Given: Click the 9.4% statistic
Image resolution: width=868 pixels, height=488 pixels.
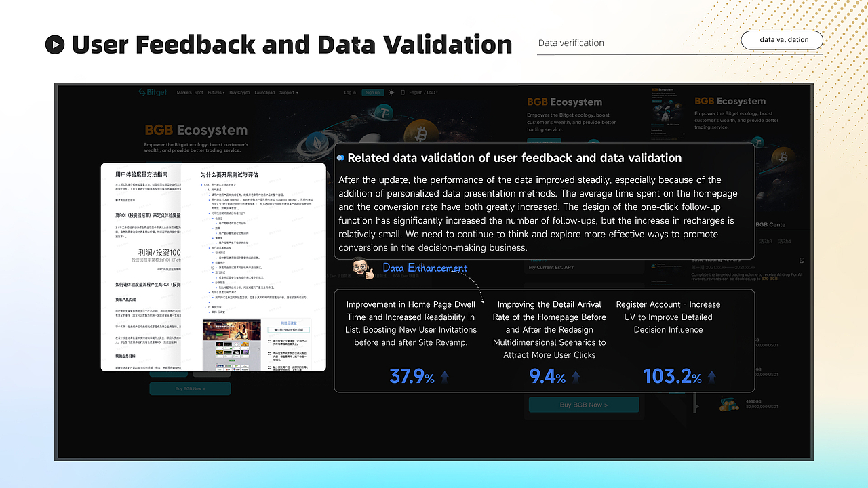Looking at the screenshot, I should [x=547, y=376].
